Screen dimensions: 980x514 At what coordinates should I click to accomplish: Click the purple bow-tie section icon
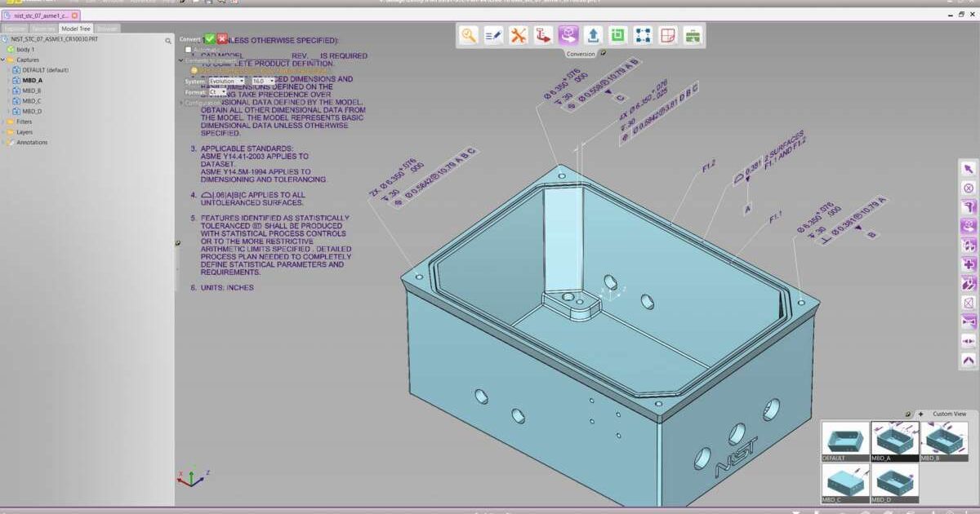tap(969, 322)
